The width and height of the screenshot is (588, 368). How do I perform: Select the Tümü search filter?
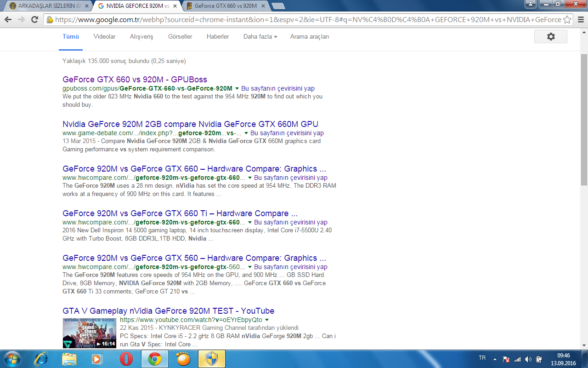point(71,37)
